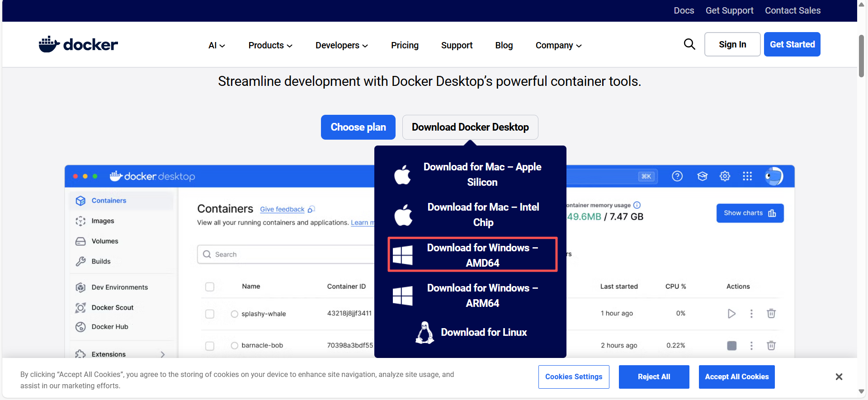Expand the Products dropdown menu

(270, 46)
